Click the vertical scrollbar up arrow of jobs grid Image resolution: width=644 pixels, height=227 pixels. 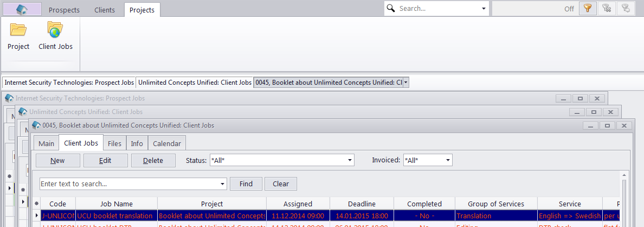tap(624, 175)
